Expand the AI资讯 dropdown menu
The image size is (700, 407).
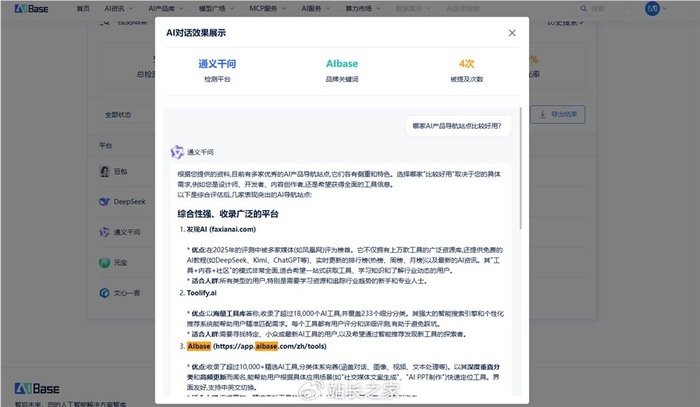[x=119, y=8]
